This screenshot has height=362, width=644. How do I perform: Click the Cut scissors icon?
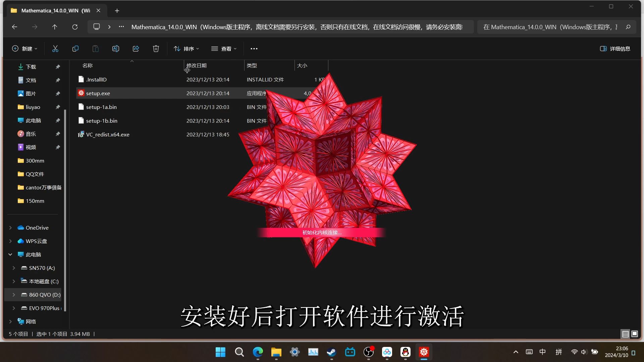(x=55, y=49)
